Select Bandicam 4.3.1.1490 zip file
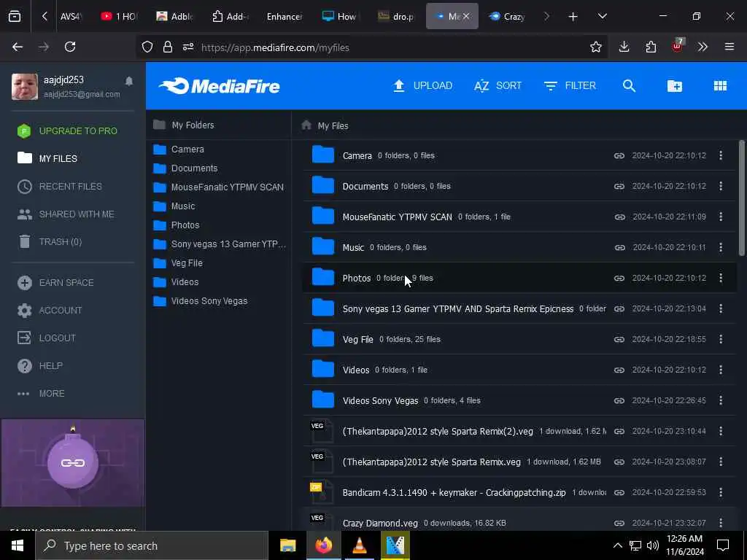The height and width of the screenshot is (560, 747). [x=519, y=492]
